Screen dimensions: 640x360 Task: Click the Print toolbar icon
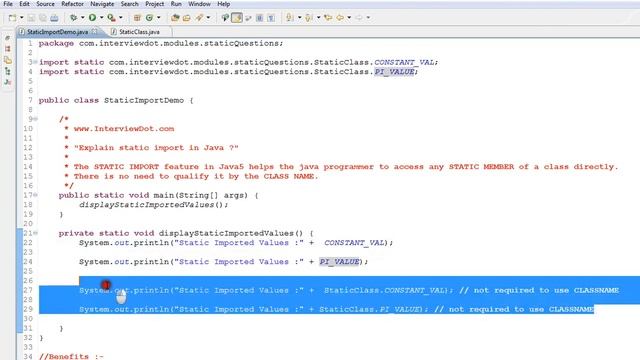(54, 18)
